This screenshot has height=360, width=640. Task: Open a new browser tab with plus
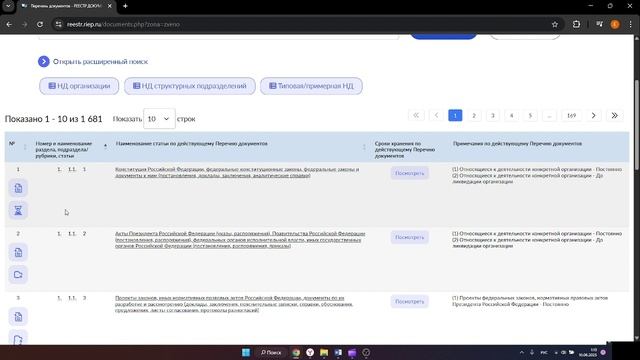click(125, 6)
